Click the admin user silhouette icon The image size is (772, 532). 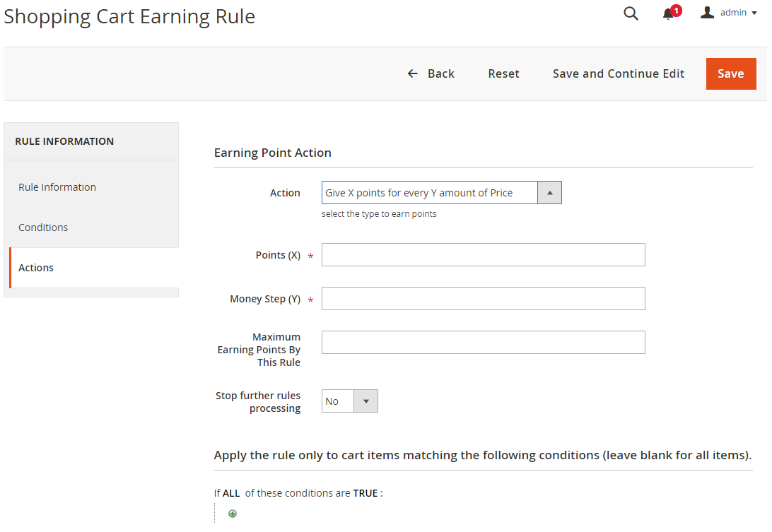coord(707,13)
